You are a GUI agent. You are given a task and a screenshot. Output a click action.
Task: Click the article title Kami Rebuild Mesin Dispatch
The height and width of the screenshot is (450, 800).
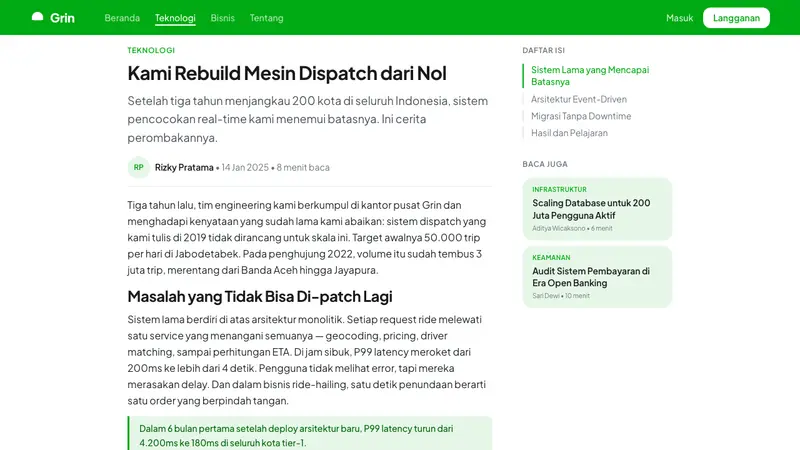pyautogui.click(x=287, y=73)
